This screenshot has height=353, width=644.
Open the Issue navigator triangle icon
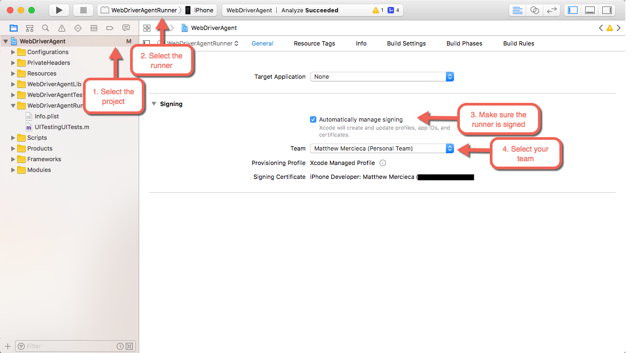pyautogui.click(x=62, y=28)
